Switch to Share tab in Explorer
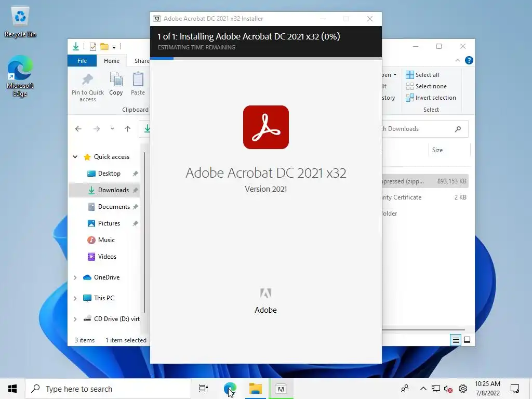Screen dimensions: 532x399 coord(141,61)
